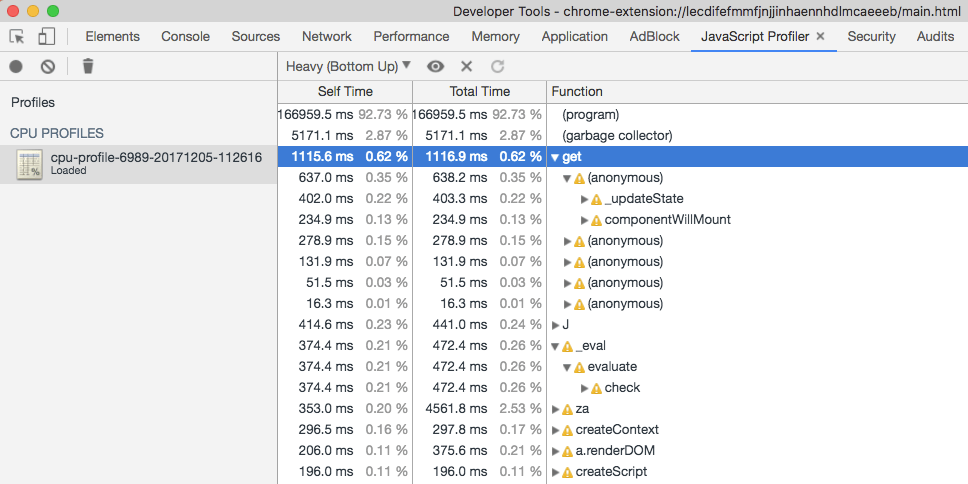The height and width of the screenshot is (484, 968).
Task: Click warning icon beside componentWillMount
Action: click(x=596, y=220)
